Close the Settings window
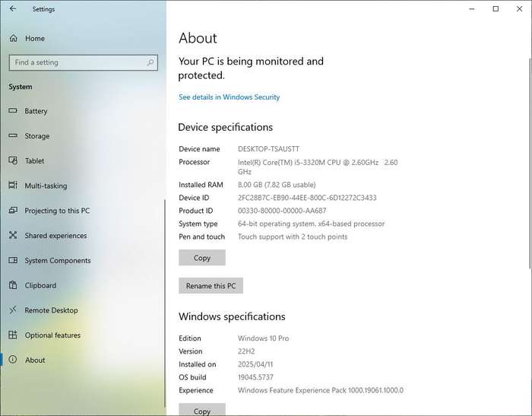Viewport: 532px width, 416px height. (x=519, y=9)
